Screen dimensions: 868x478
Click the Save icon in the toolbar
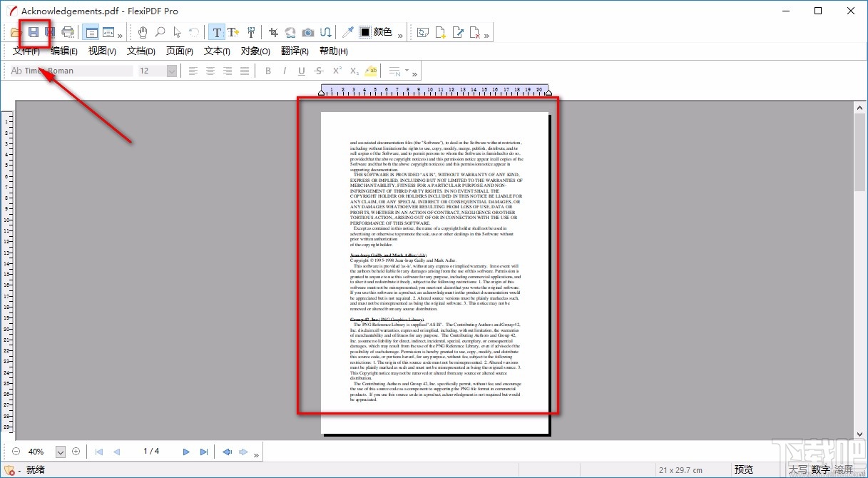[x=33, y=32]
